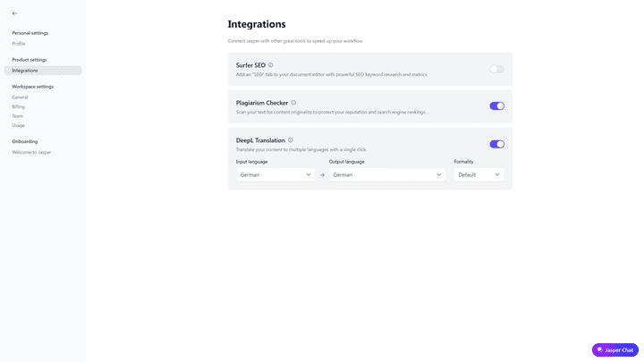Click the DeepL Translation info icon
Viewport: 644px width, 362px height.
[291, 140]
